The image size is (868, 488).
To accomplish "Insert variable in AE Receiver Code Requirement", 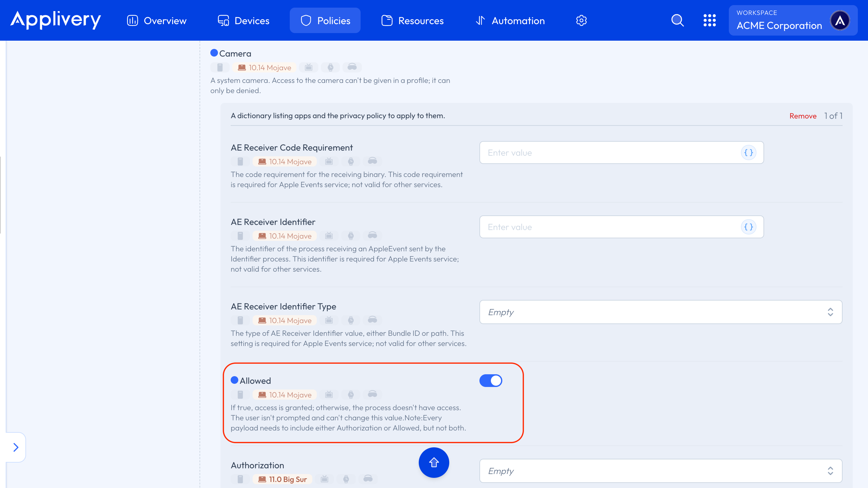I will click(749, 153).
